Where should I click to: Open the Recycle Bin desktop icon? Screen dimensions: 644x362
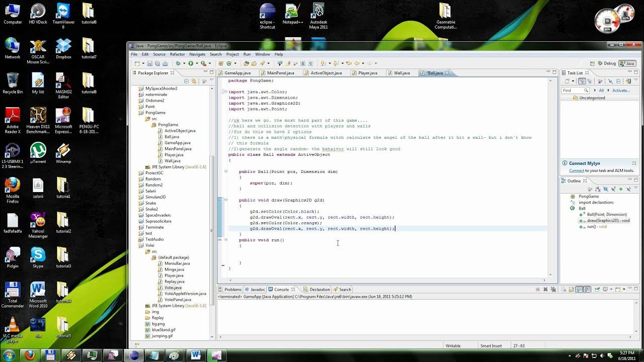(13, 83)
